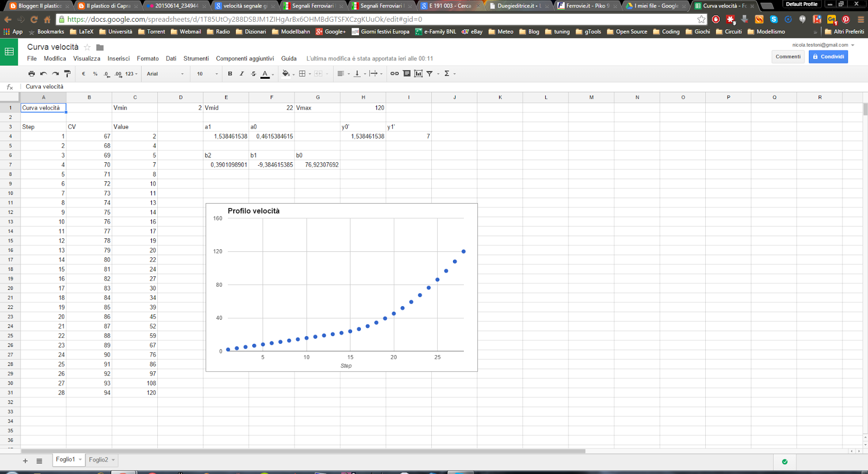
Task: Open the Skype extension icon
Action: 774,20
